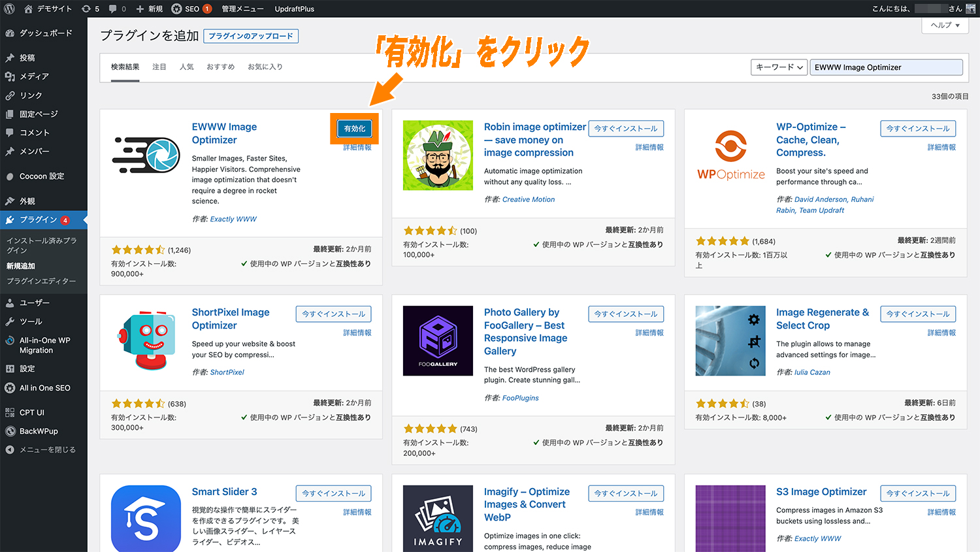Select CPT UI in the sidebar
Screen dimensions: 980x552
coord(37,412)
